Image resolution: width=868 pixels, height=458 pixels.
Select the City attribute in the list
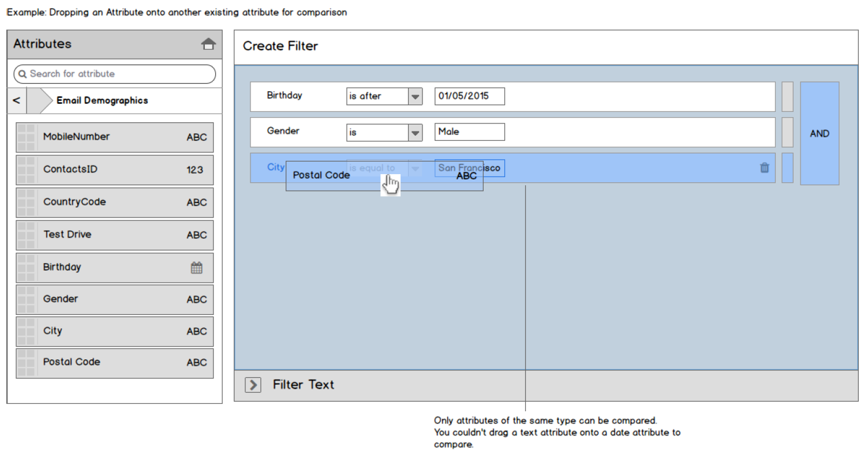coord(114,331)
